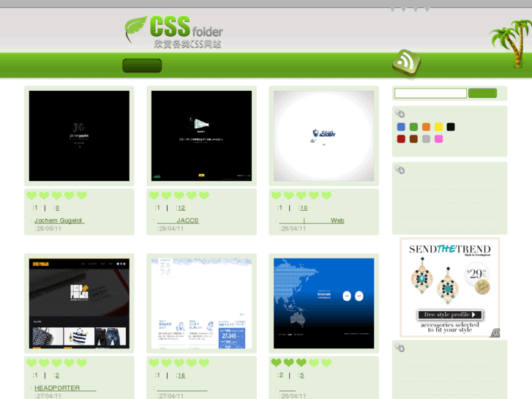Rate the Web entry with the fourth heart
Screen dimensions: 532x399
314,195
